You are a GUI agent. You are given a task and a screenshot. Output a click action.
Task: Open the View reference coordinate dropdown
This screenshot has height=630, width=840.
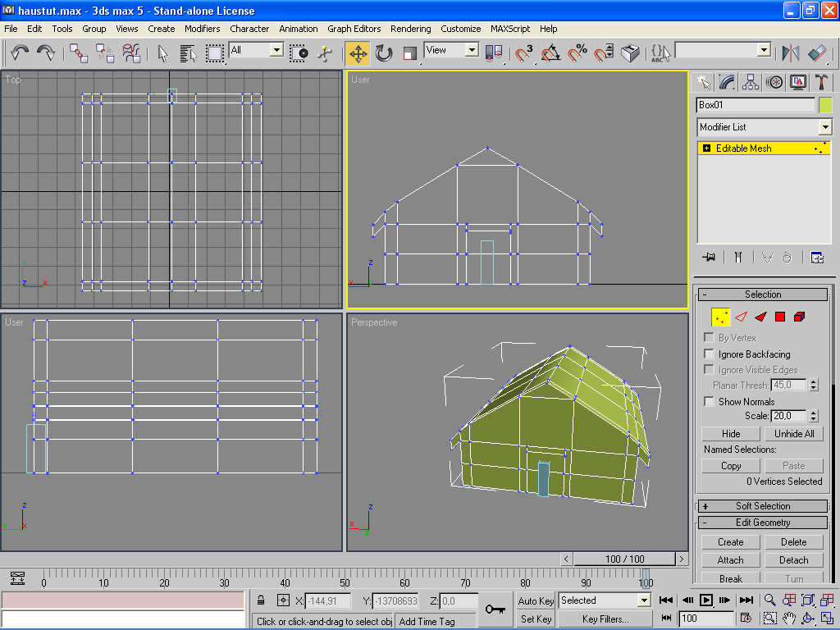pyautogui.click(x=472, y=50)
